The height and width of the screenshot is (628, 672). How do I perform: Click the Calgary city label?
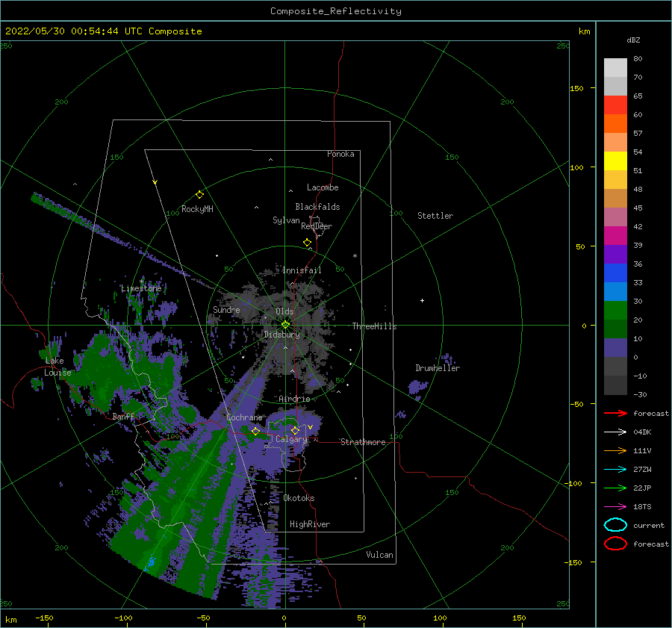[291, 439]
